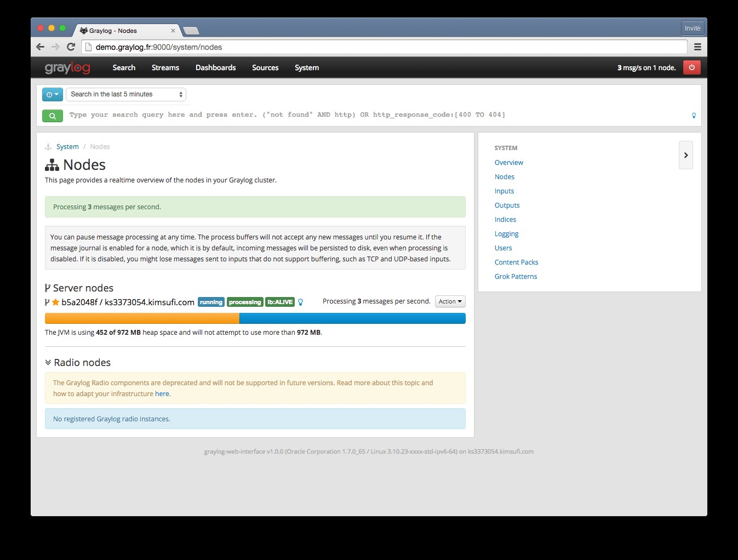Open Grok Patterns in the System sidebar
The image size is (738, 560).
(x=516, y=276)
